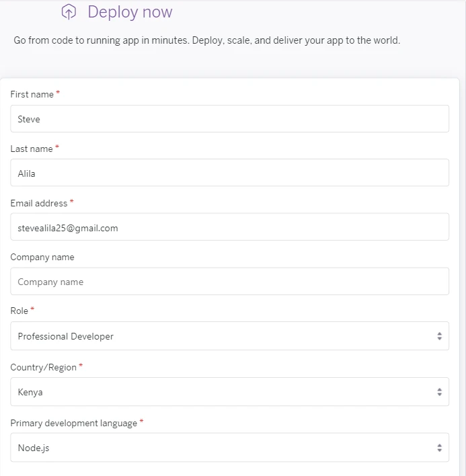Viewport: 466px width, 476px height.
Task: Click the empty Company name field
Action: click(x=229, y=282)
